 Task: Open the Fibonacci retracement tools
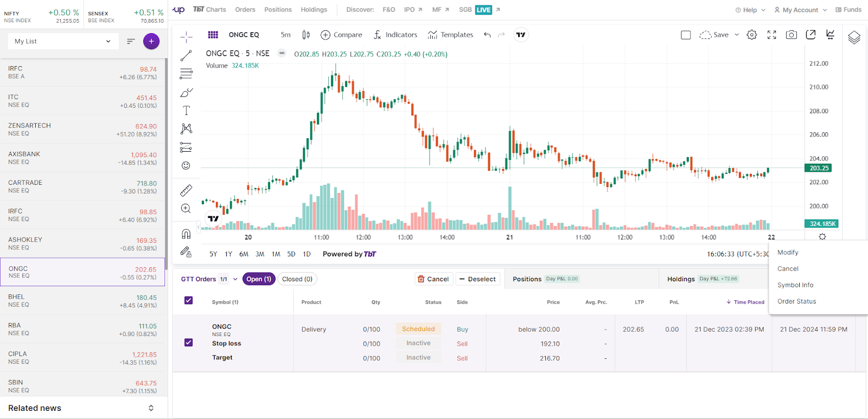coord(186,74)
